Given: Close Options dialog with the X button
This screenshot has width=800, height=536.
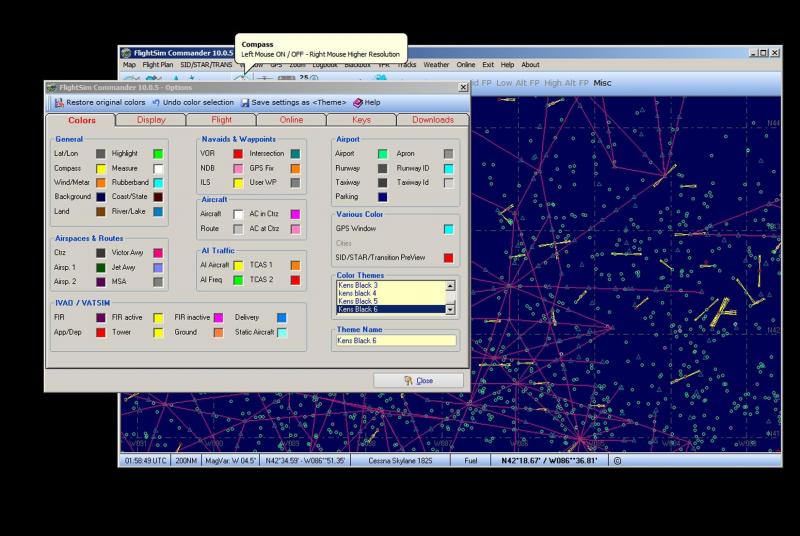Looking at the screenshot, I should pyautogui.click(x=463, y=87).
